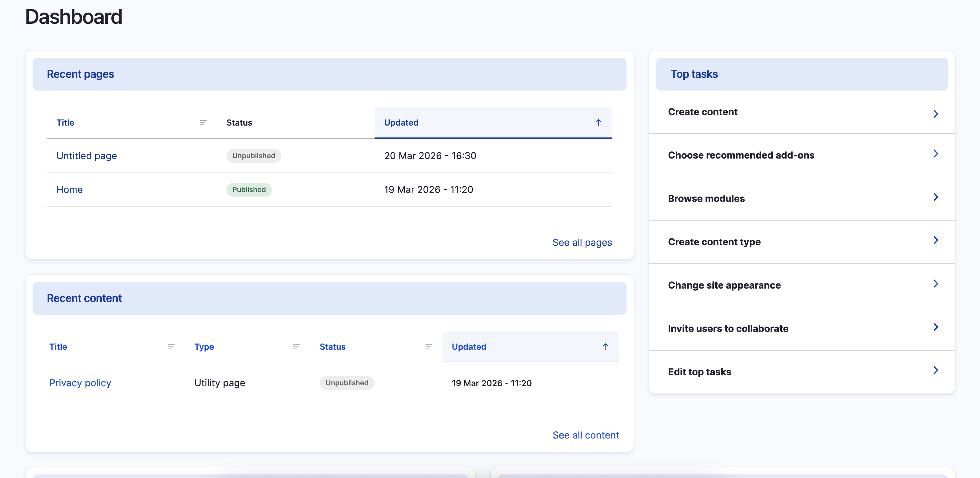Open the Privacy policy content link
Viewport: 980px width, 478px height.
point(80,383)
